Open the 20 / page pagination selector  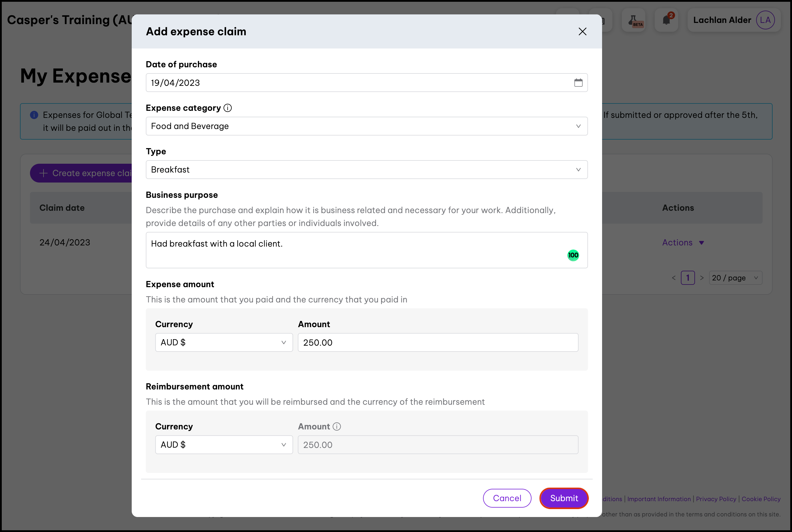[735, 278]
